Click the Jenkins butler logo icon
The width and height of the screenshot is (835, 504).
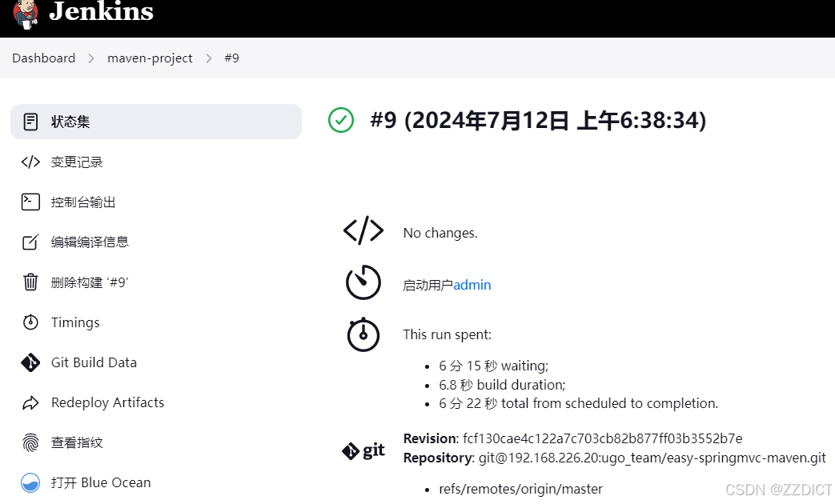click(x=26, y=14)
